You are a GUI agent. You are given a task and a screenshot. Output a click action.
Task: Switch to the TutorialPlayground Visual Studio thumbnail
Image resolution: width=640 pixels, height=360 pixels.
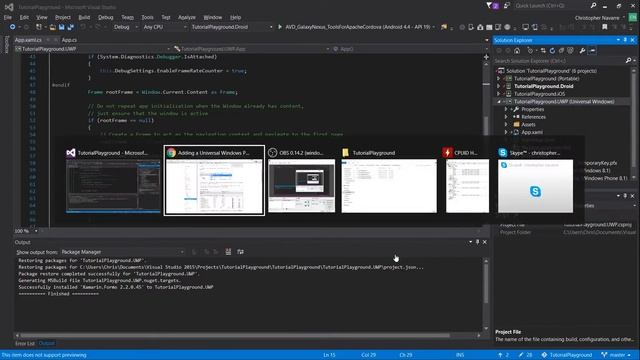point(113,180)
